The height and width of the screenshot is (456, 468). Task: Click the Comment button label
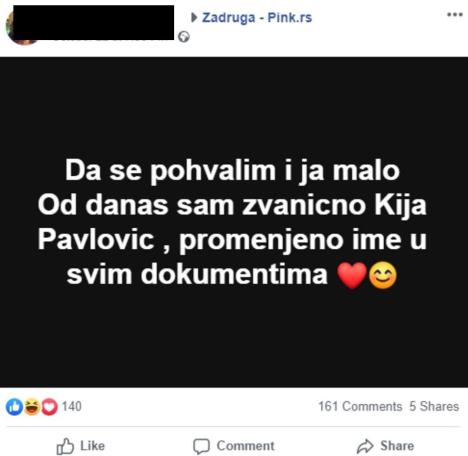pyautogui.click(x=245, y=446)
